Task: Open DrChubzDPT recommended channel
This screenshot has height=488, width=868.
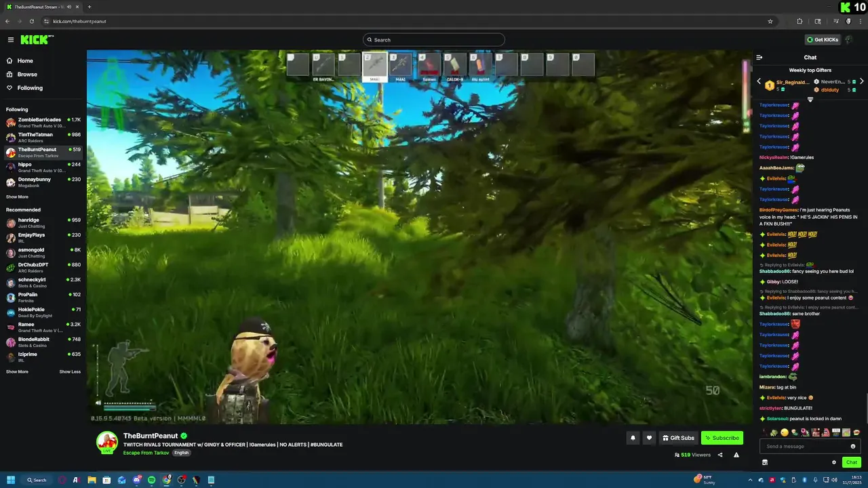Action: click(43, 268)
